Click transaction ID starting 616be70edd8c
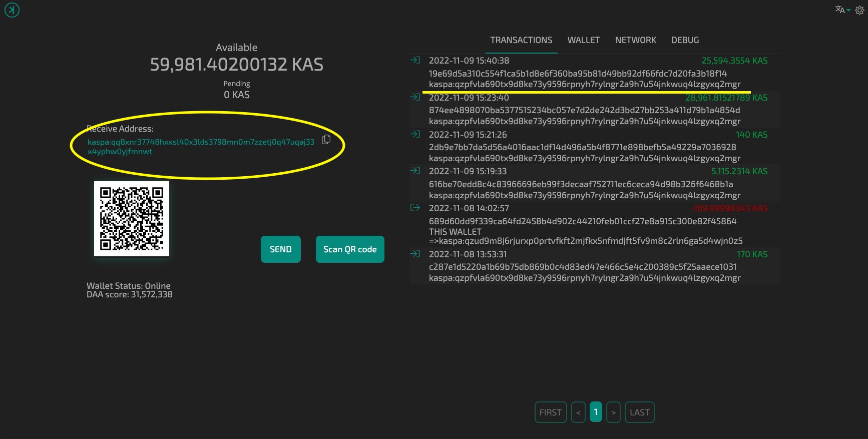Screen dimensions: 868x439 click(581, 184)
